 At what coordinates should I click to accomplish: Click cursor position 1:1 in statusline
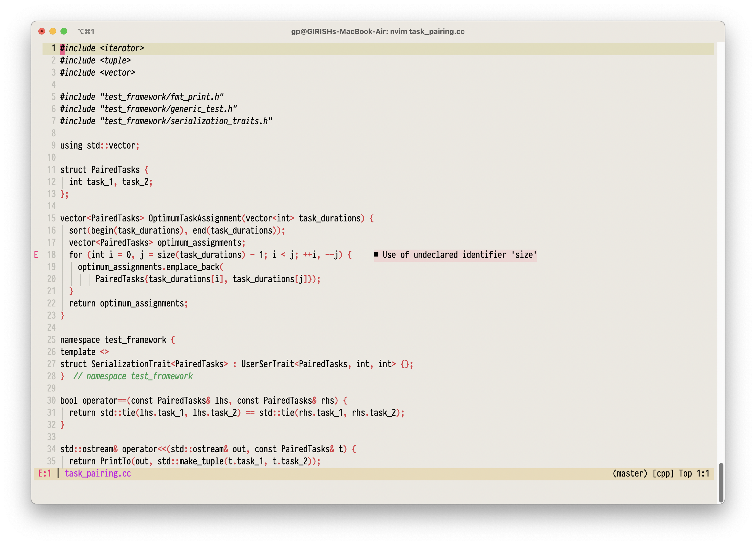click(703, 474)
